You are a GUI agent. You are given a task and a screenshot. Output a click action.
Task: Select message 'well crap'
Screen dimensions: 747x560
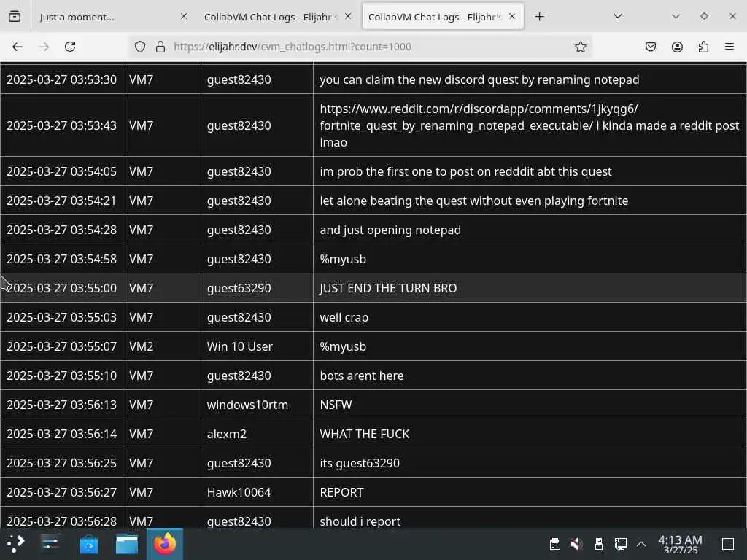click(344, 317)
